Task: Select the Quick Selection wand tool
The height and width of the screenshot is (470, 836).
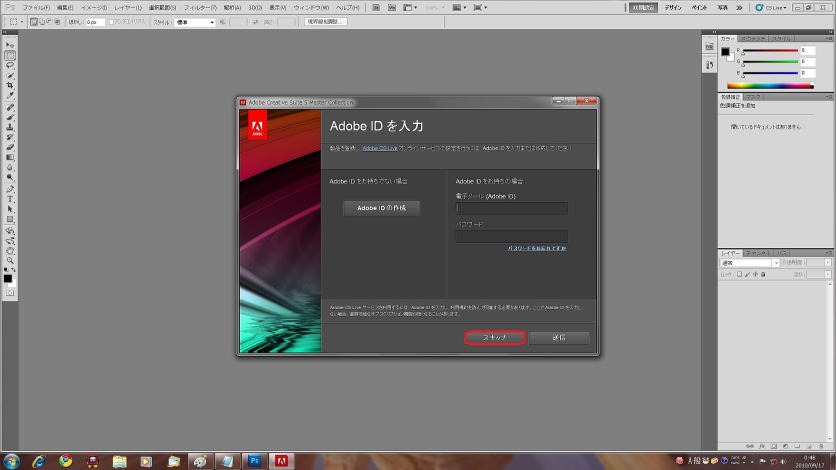Action: point(10,76)
